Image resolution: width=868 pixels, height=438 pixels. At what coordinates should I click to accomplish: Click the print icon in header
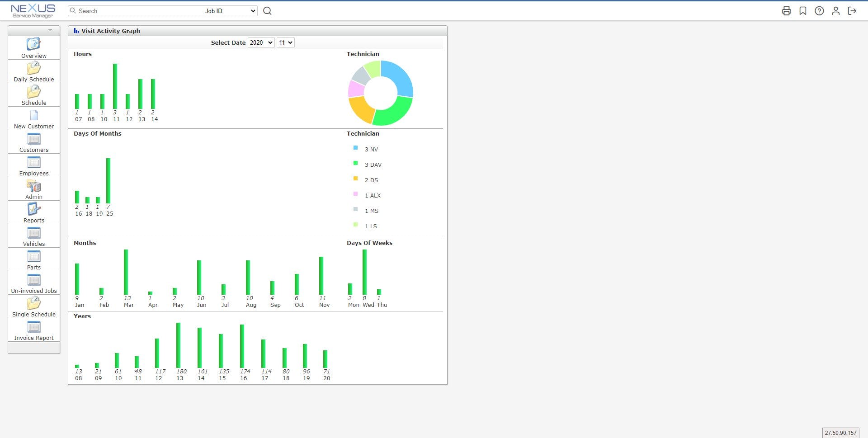(x=787, y=11)
